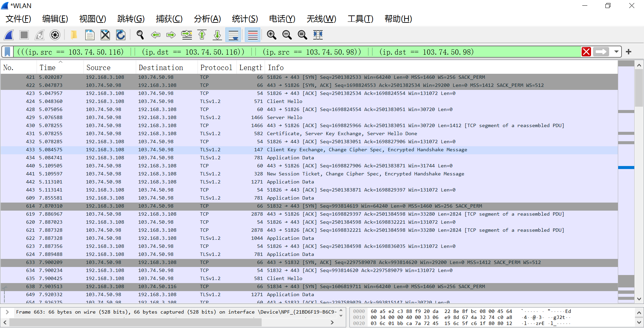Zoom out packet text
Viewport: 644px width, 328px height.
click(x=287, y=35)
